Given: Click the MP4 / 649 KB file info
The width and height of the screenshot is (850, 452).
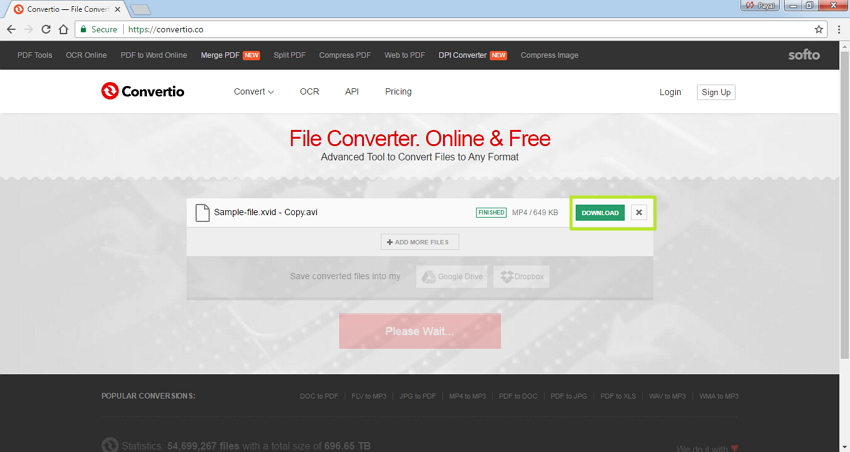Looking at the screenshot, I should [535, 212].
